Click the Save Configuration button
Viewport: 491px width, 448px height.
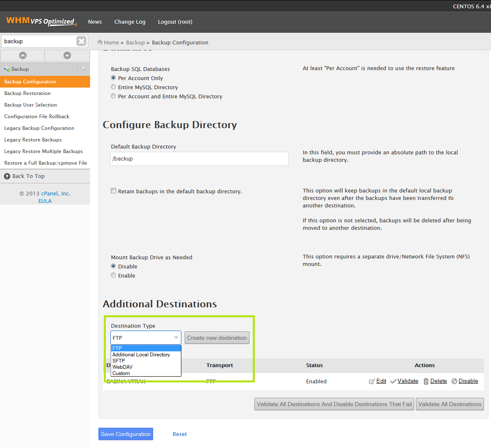tap(126, 434)
